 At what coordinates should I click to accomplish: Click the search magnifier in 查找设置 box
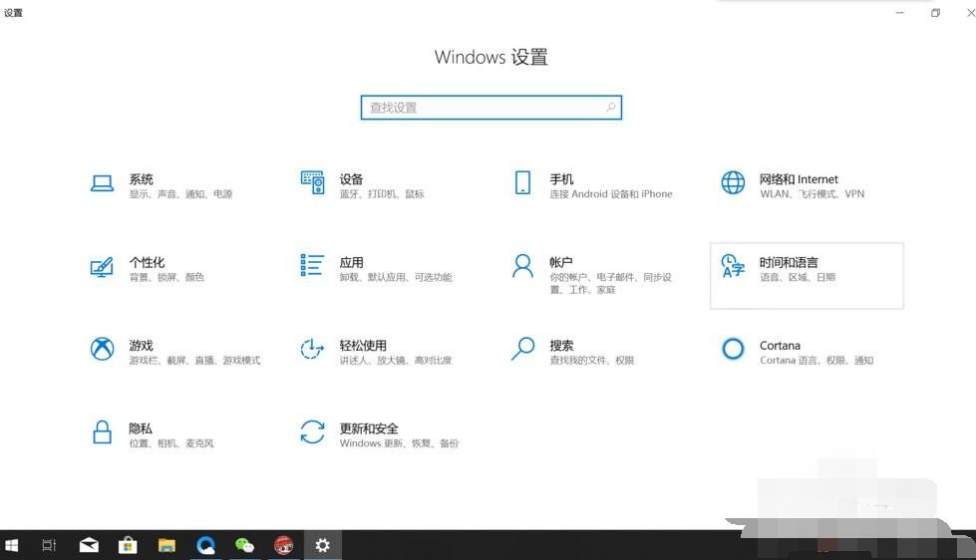(610, 107)
